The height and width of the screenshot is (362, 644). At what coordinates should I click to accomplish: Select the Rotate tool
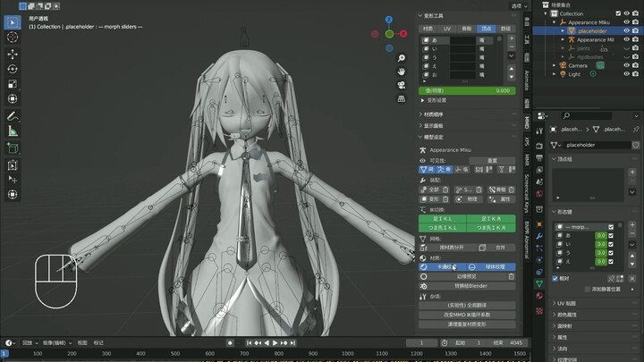pyautogui.click(x=13, y=69)
